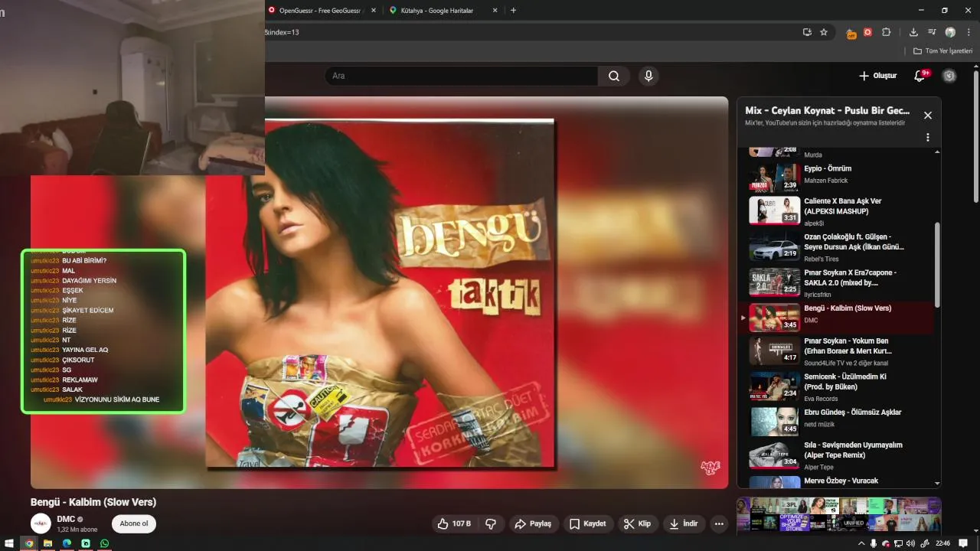Open the playlist three-dot options menu
Image resolution: width=980 pixels, height=551 pixels.
pos(927,138)
